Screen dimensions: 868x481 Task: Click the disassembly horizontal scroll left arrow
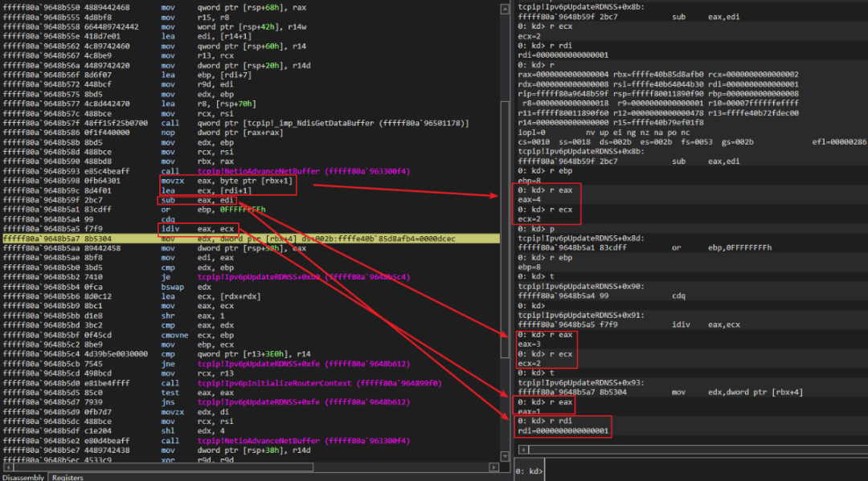[8, 467]
